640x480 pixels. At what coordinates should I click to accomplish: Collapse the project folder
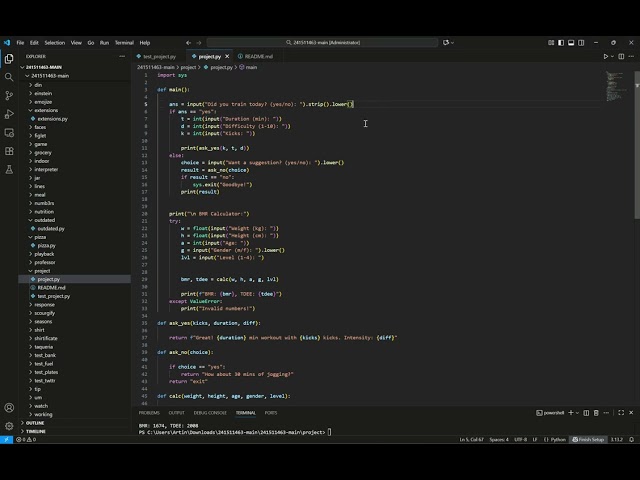42,271
